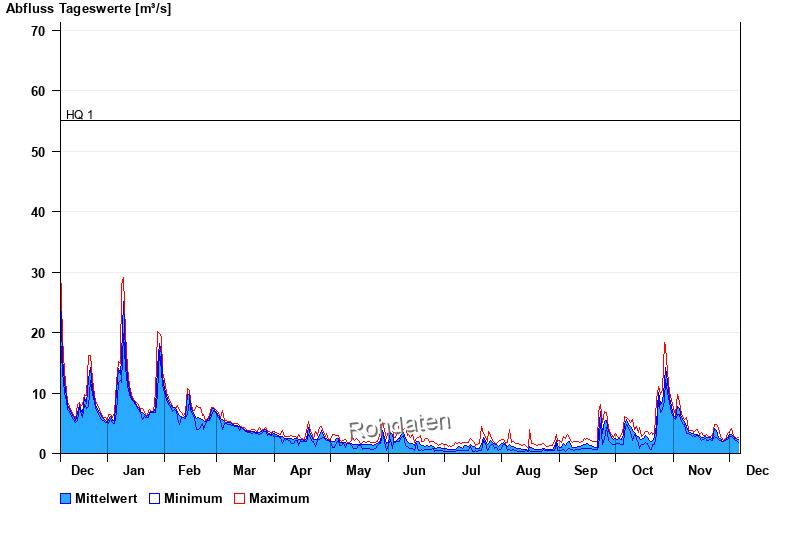Click the blue Mittelwert legend swatch

66,498
